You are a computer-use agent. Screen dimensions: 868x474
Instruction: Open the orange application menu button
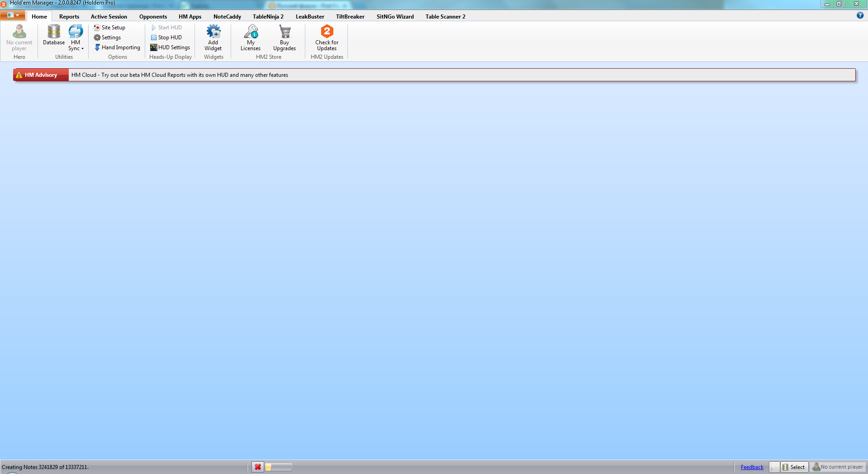click(13, 15)
